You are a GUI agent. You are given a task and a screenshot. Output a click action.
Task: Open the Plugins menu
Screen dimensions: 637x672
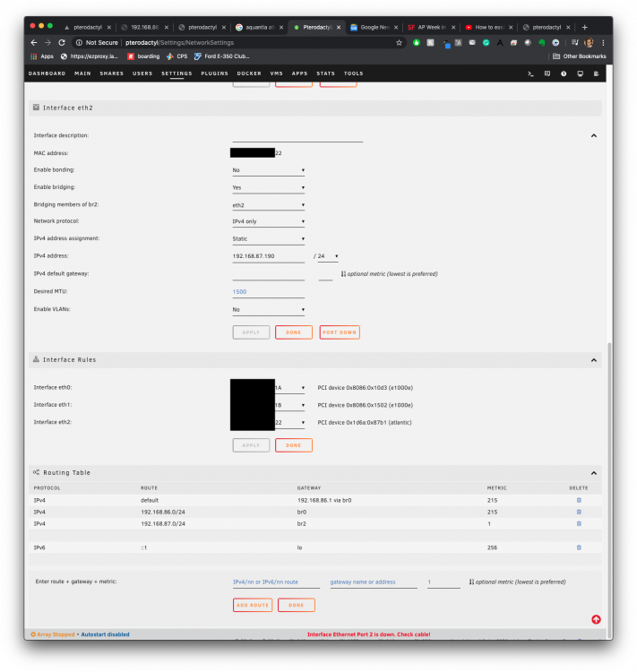[x=215, y=73]
